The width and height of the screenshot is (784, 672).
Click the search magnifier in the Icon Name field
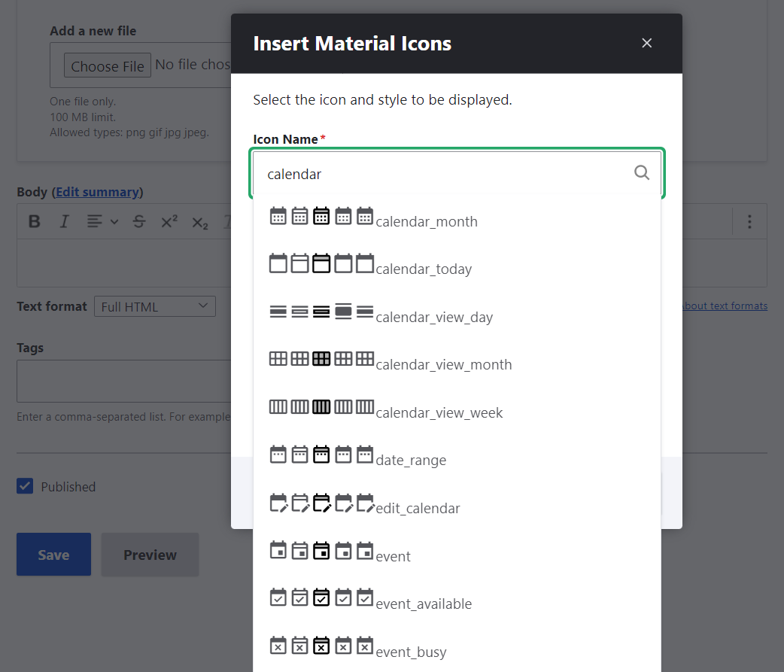point(641,173)
